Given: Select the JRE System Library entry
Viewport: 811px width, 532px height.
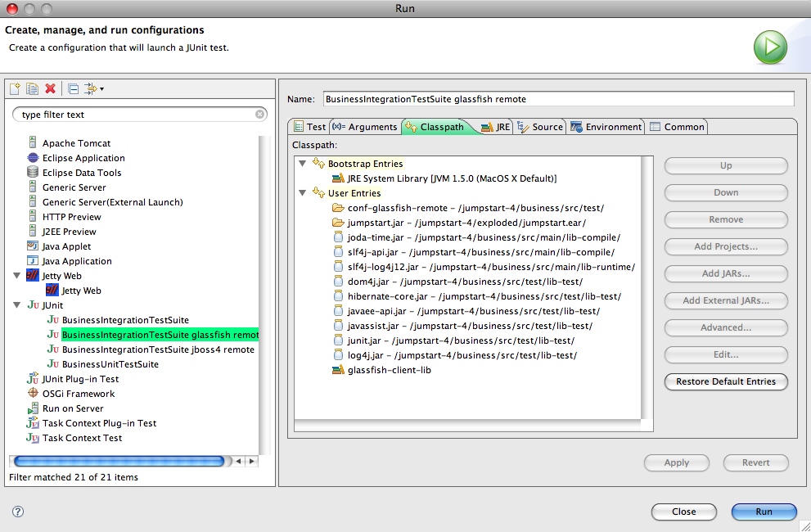Looking at the screenshot, I should (445, 178).
